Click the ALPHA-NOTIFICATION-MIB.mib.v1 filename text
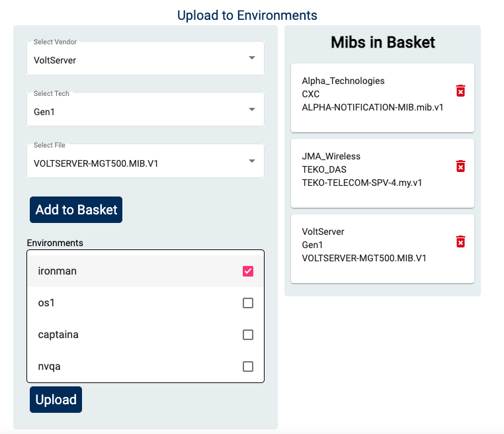 click(x=372, y=107)
